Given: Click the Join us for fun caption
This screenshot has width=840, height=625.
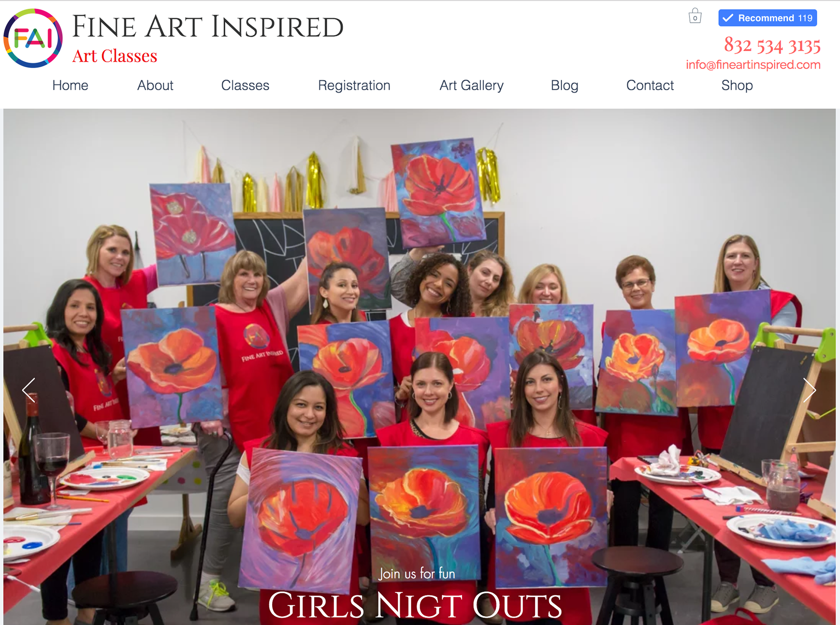Looking at the screenshot, I should pyautogui.click(x=417, y=573).
